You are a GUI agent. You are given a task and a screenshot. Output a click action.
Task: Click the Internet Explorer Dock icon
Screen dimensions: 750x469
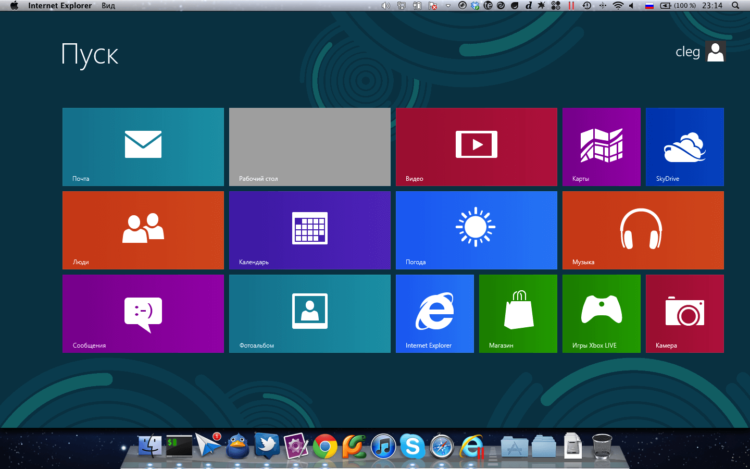click(472, 447)
